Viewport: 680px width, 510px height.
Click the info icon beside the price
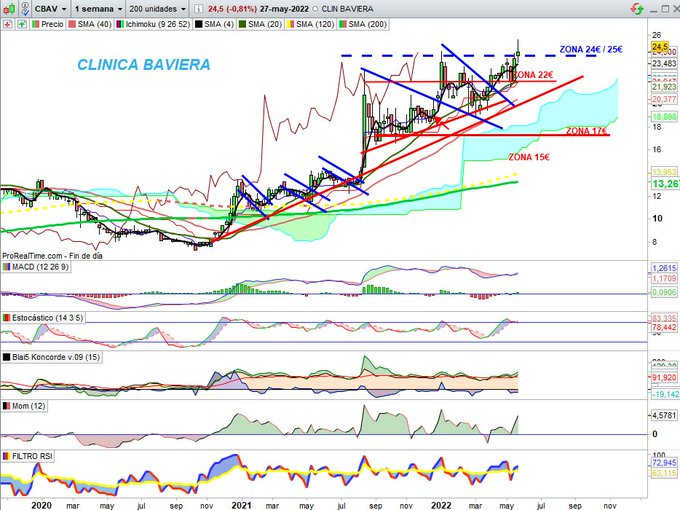[x=198, y=9]
